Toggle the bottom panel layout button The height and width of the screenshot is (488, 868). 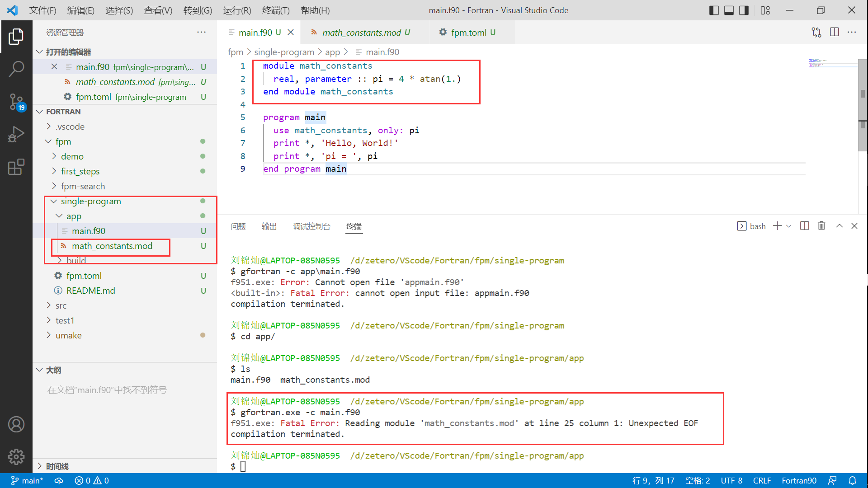click(729, 10)
